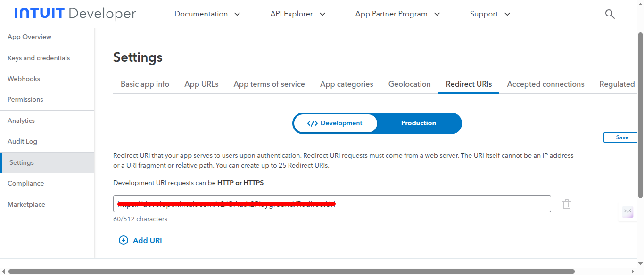Click the horizontal scrollbar at bottom
Viewport: 644px width, 275px height.
[x=291, y=271]
